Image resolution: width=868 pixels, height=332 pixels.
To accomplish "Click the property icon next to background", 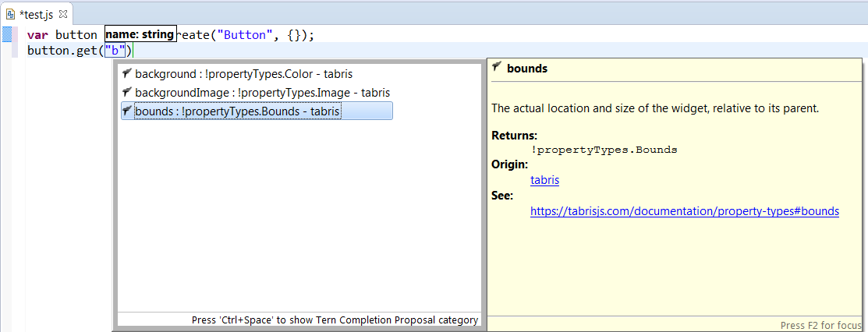I will click(x=127, y=73).
